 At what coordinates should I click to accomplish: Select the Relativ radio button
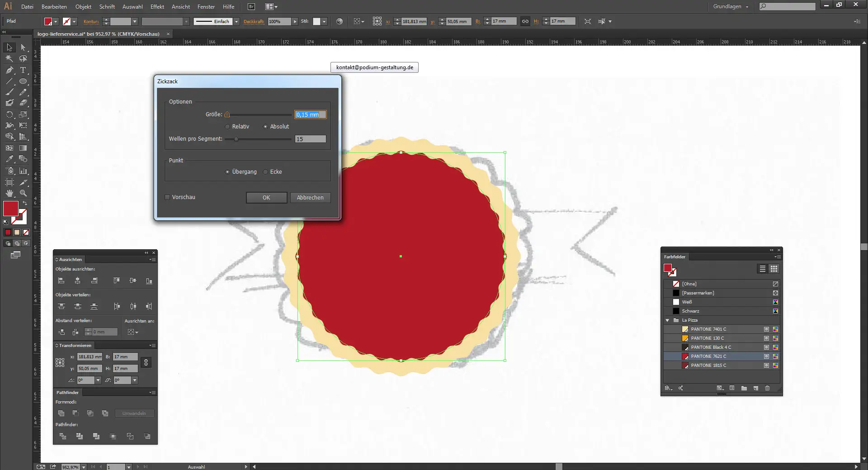tap(227, 127)
